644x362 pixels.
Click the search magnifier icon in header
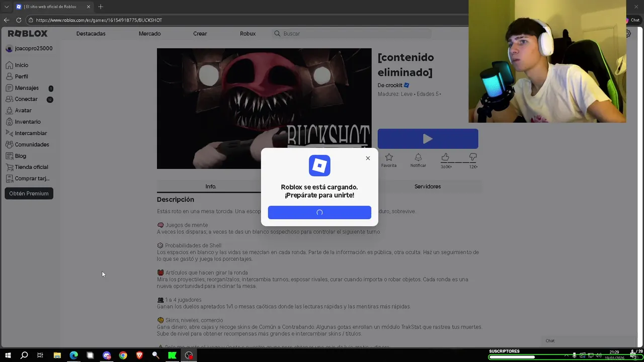277,34
